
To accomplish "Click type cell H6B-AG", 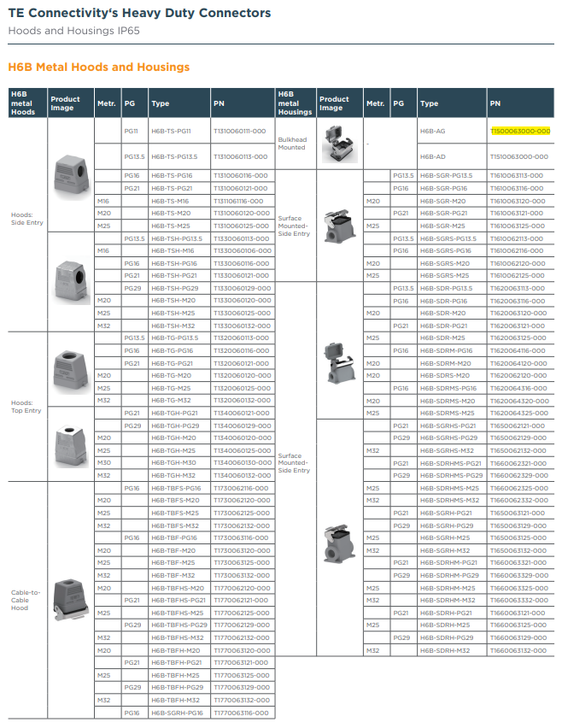I will click(432, 131).
